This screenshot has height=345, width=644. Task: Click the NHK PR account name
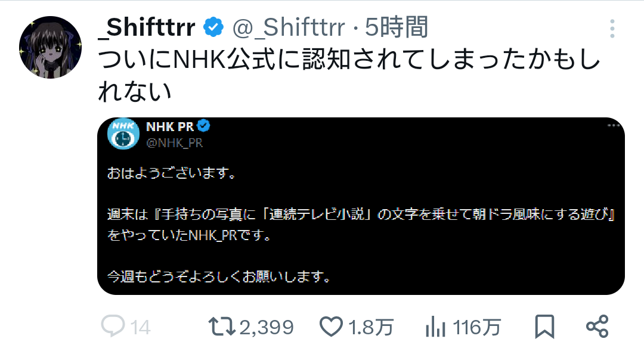169,126
